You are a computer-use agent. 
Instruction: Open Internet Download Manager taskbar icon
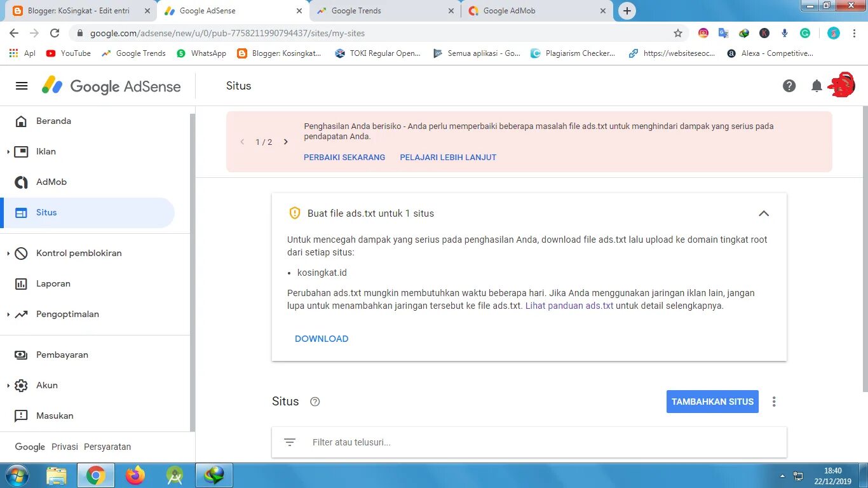click(214, 475)
